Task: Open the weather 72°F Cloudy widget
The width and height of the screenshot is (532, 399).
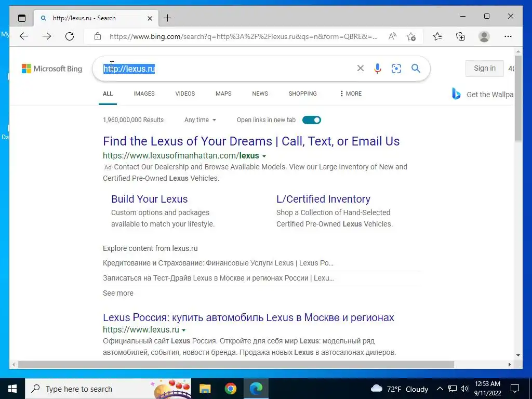Action: coord(400,389)
